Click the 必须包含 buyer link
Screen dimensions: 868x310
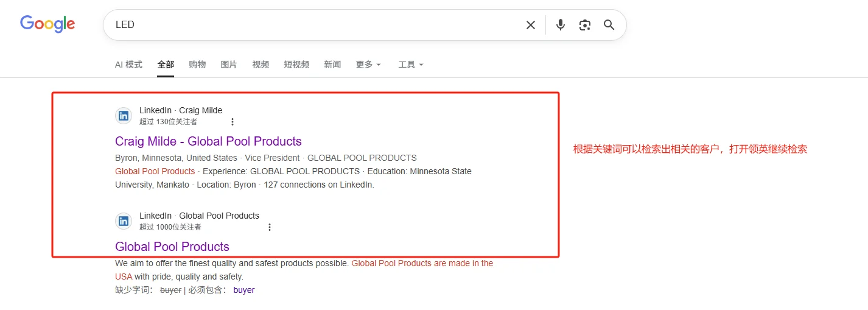click(243, 290)
